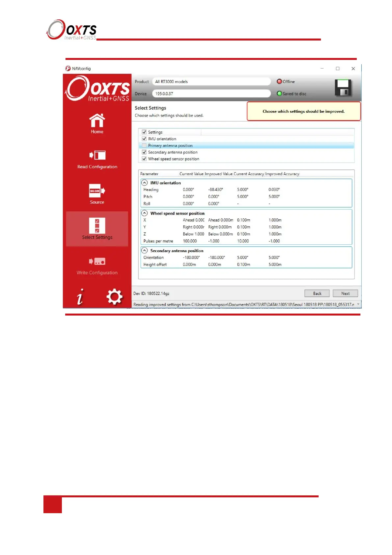Open the Read Configuration step icon
Viewport: 392px width, 555px height.
pyautogui.click(x=97, y=155)
